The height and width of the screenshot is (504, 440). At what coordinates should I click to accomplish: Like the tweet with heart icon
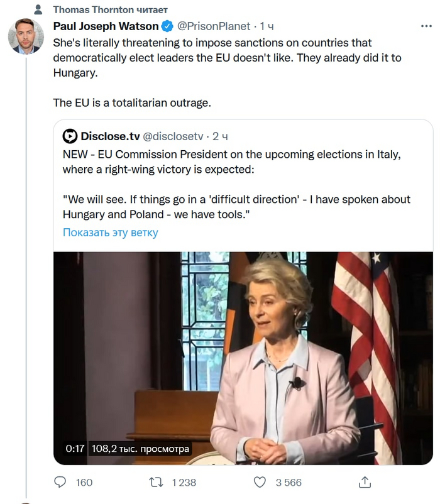pos(260,482)
